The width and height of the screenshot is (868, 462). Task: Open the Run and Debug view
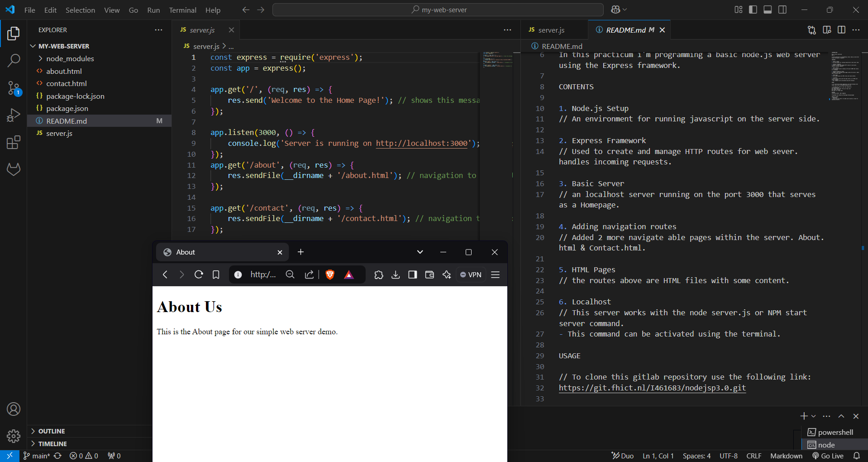pos(14,115)
